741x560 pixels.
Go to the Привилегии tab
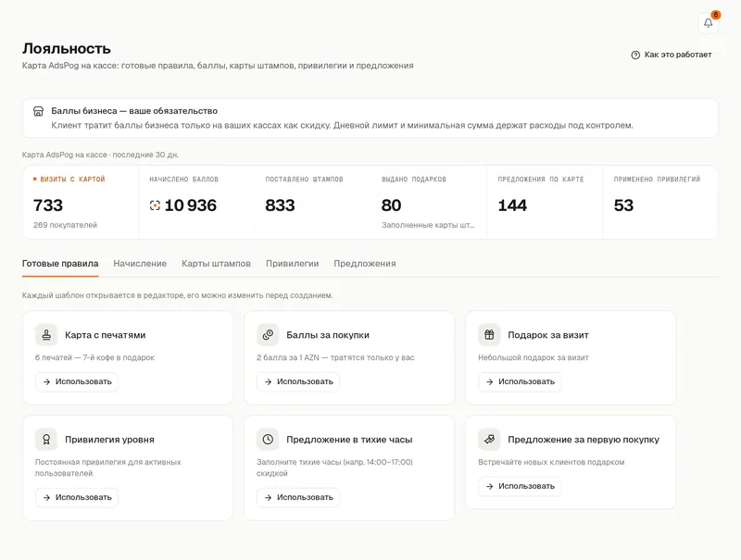[292, 264]
